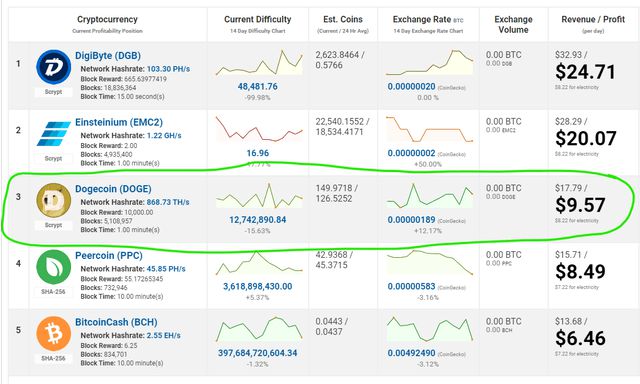Screen dimensions: 640x384
Task: Click the Einsteinium blue stripes logo
Action: coord(53,134)
